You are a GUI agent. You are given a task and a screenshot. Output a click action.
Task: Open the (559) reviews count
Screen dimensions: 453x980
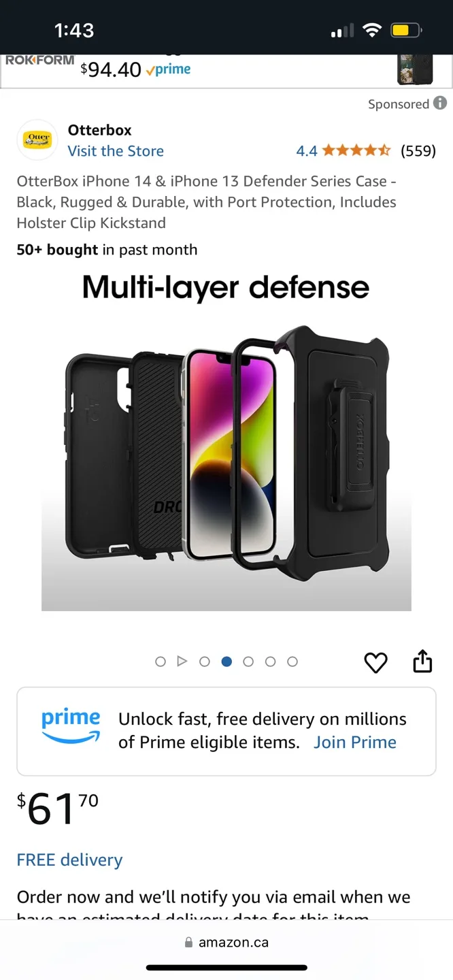418,151
